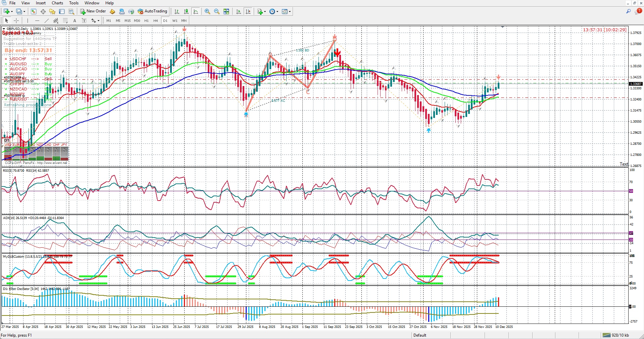The image size is (644, 339).
Task: Zoom out on the chart
Action: 217,11
